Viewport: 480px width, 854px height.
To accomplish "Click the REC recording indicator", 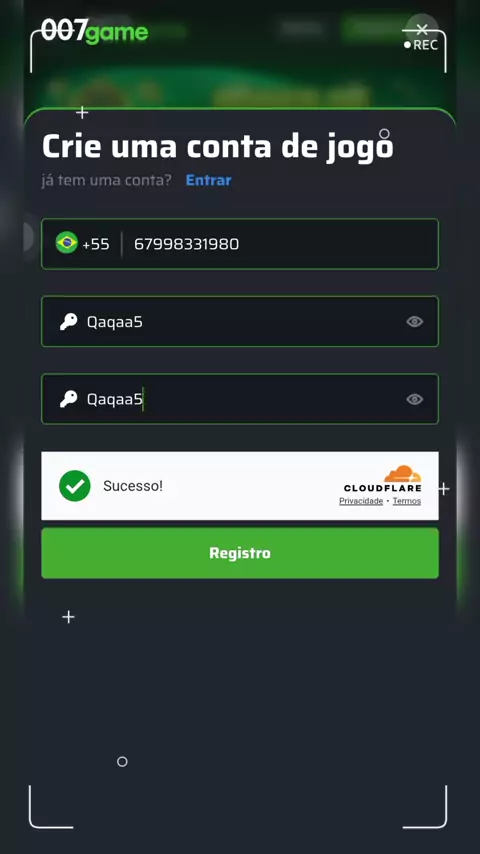I will pos(421,45).
